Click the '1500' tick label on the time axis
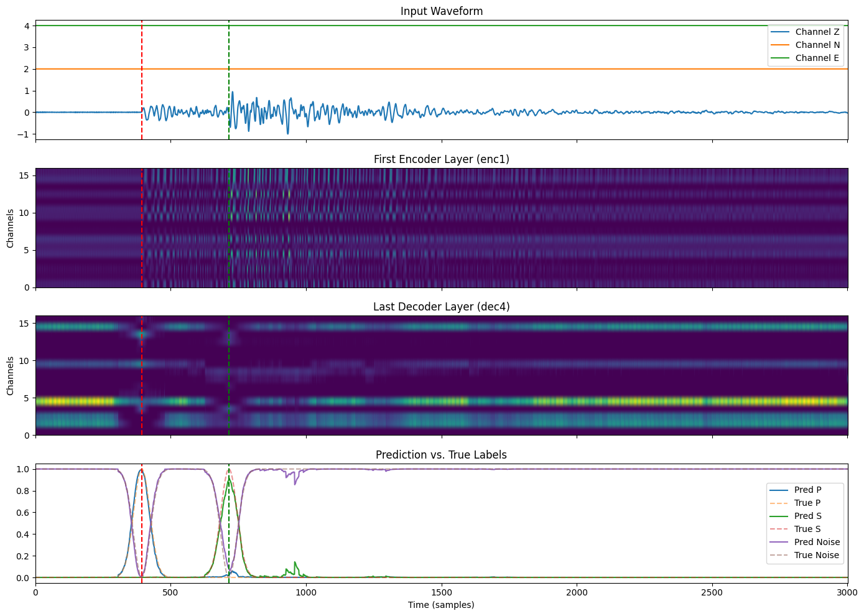This screenshot has width=864, height=616. pos(442,592)
